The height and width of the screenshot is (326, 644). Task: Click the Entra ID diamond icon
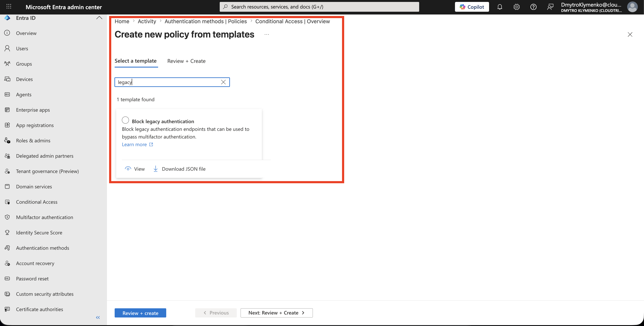click(7, 18)
